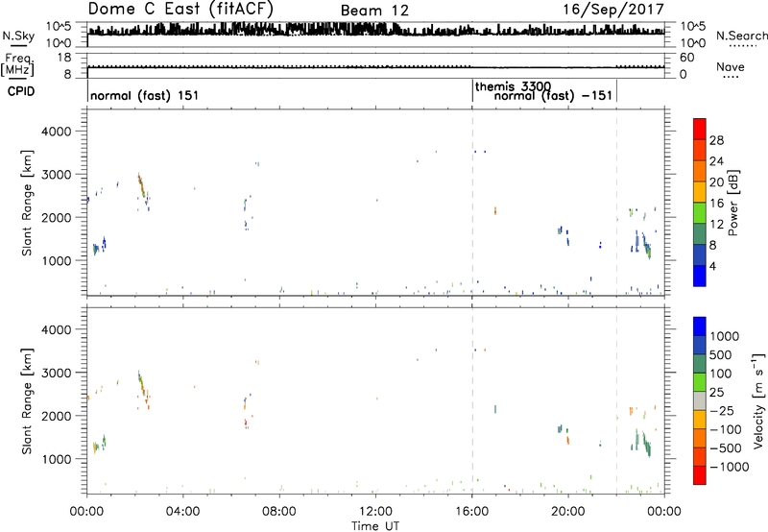Click the '16:00' time axis tick label
This screenshot has width=768, height=532.
471,512
